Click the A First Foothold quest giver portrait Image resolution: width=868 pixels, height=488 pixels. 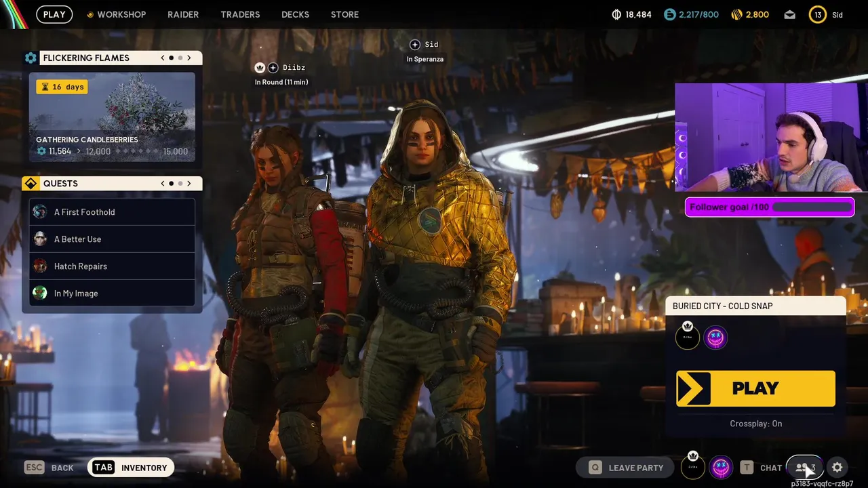click(x=40, y=211)
